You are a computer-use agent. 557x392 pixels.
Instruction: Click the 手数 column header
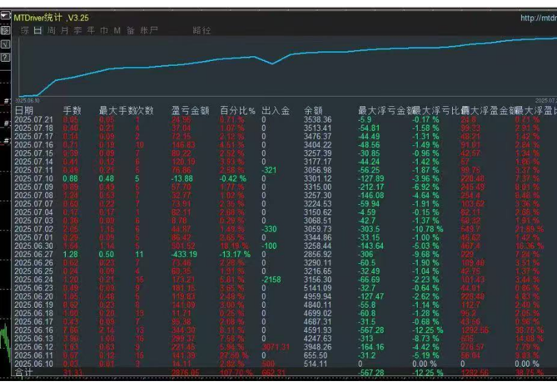click(x=72, y=111)
